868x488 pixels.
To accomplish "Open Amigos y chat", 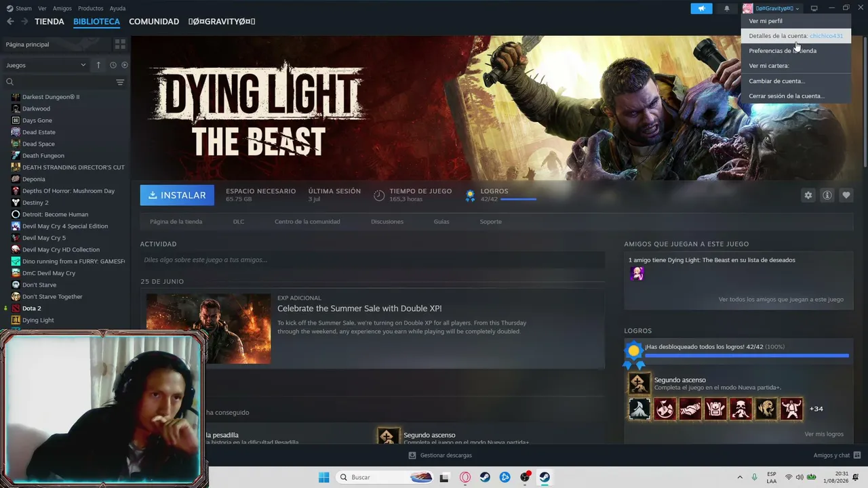I will coord(837,455).
